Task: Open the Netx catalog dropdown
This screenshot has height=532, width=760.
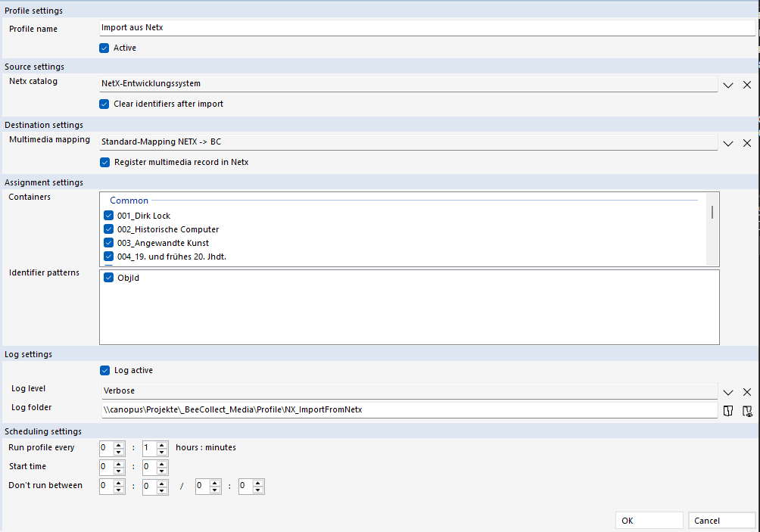Action: click(728, 85)
